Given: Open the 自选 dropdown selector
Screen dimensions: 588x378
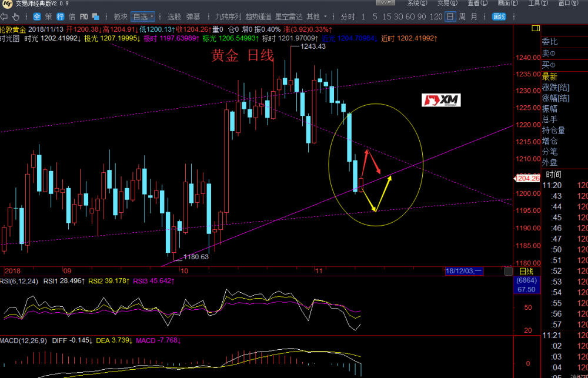Looking at the screenshot, I should coord(143,16).
